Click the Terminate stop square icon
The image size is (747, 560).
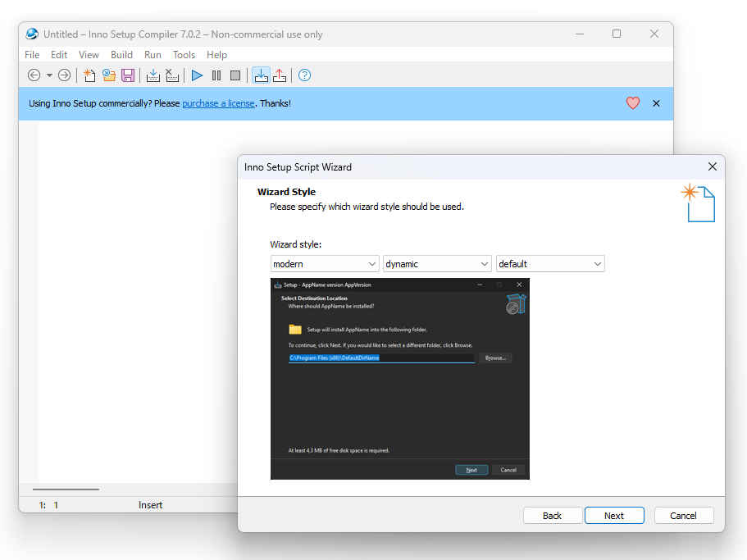[x=235, y=75]
